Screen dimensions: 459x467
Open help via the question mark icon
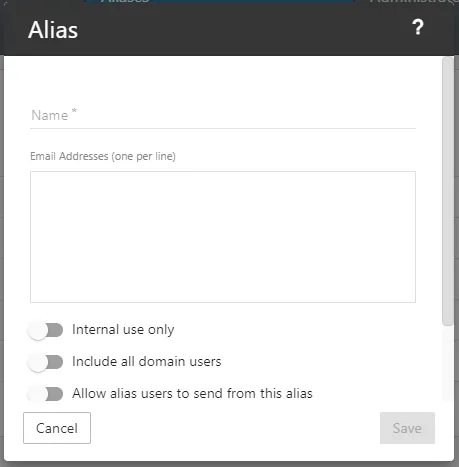pos(418,27)
